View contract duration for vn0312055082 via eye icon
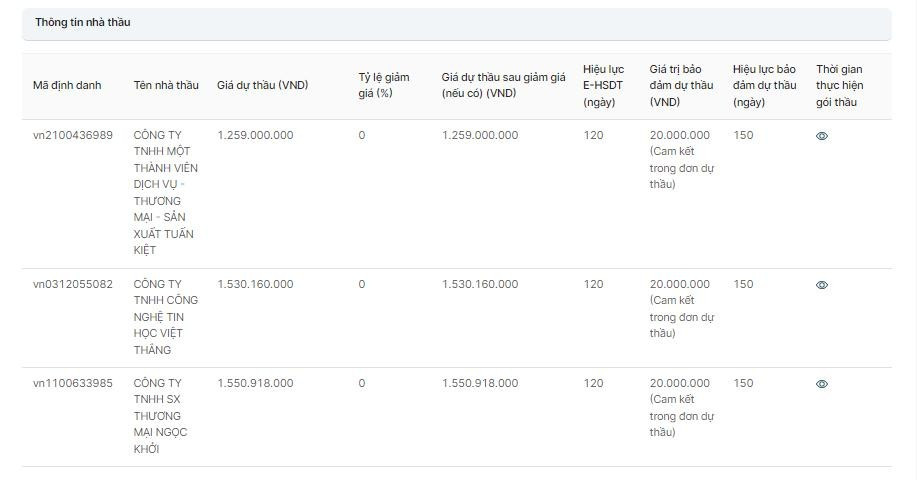917x480 pixels. [x=822, y=285]
